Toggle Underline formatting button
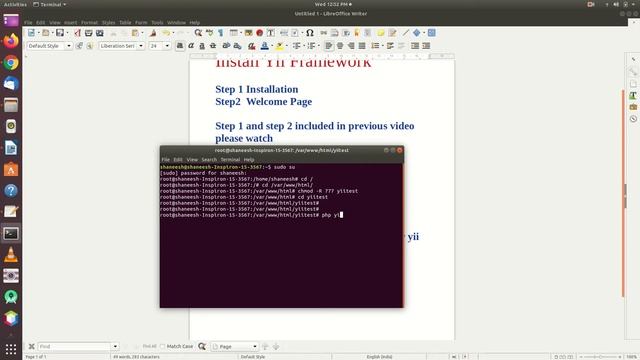This screenshot has height=360, width=640. pos(202,46)
